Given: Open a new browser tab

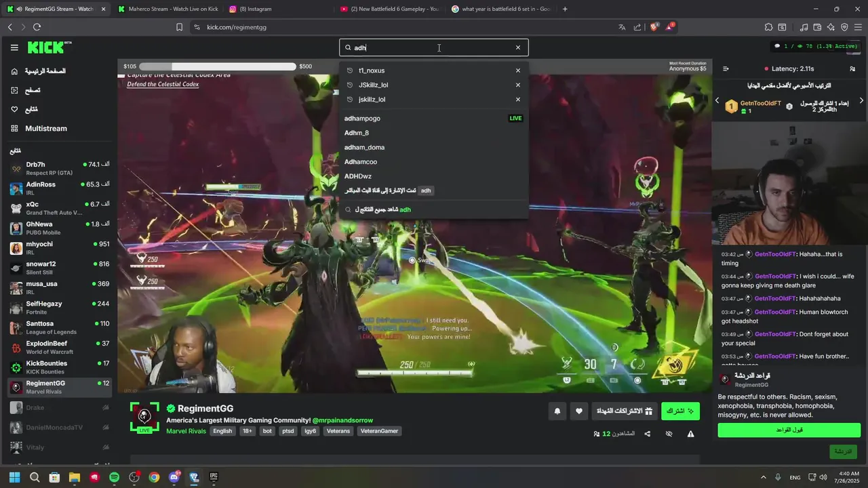Looking at the screenshot, I should click(565, 9).
